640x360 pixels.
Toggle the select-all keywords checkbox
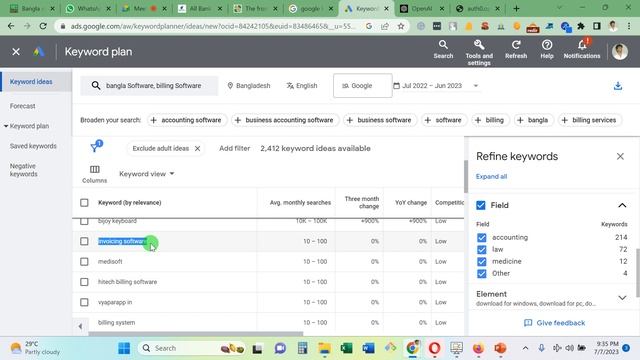[x=84, y=202]
